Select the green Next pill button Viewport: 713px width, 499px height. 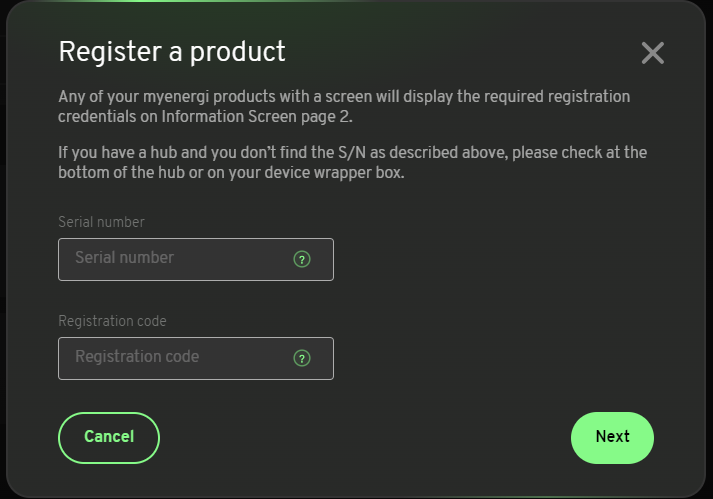point(613,438)
